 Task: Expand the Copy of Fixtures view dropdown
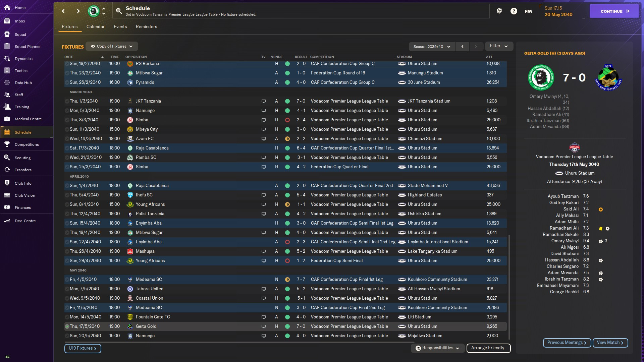coord(112,46)
